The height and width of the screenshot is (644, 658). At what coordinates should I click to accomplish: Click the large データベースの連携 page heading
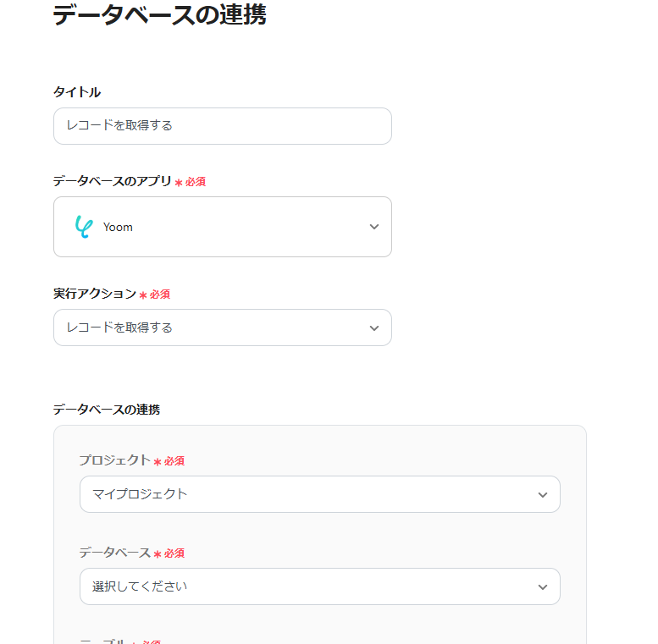tap(159, 14)
